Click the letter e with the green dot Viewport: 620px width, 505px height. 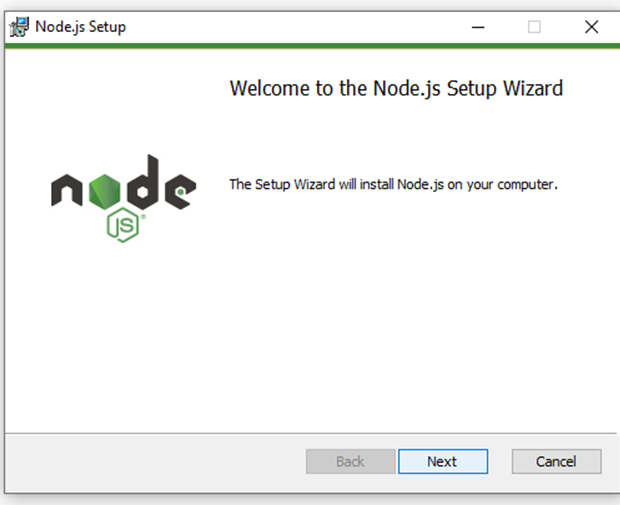[180, 191]
